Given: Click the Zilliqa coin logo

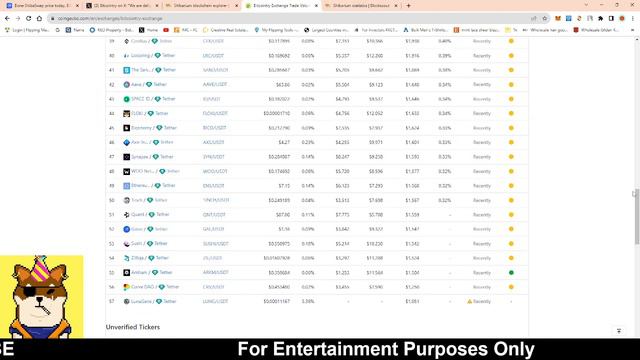Looking at the screenshot, I should (127, 258).
